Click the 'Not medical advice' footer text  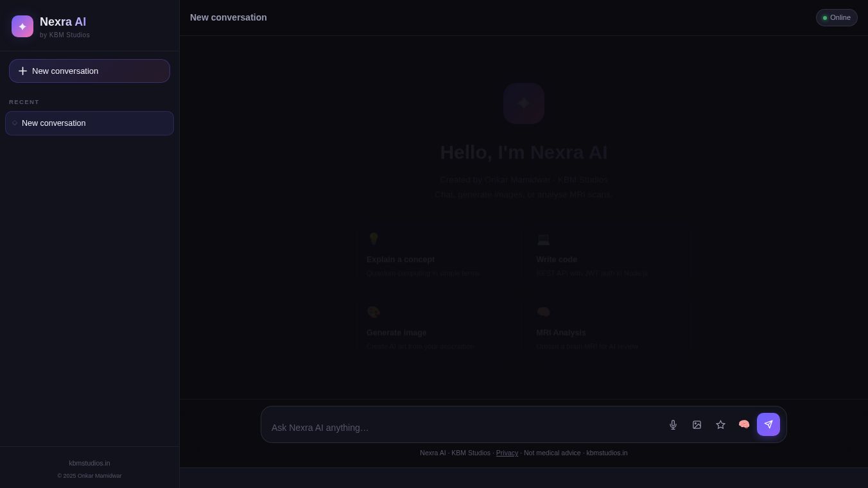[x=552, y=453]
